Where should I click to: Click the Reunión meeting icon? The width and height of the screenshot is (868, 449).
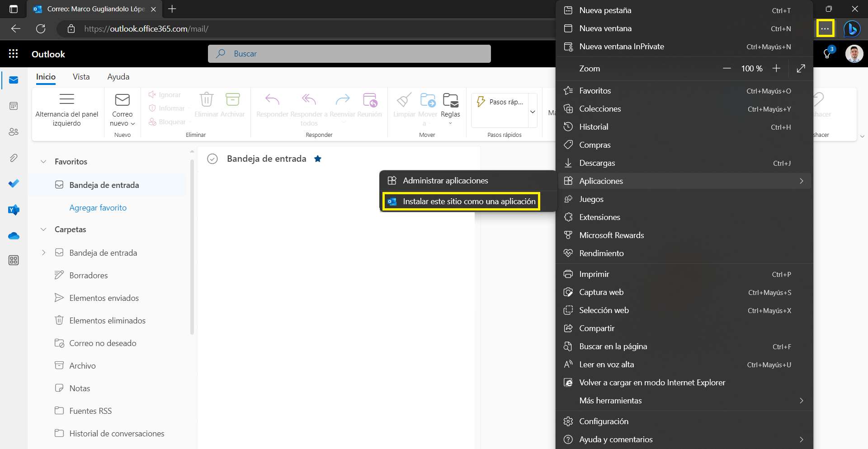tap(370, 99)
